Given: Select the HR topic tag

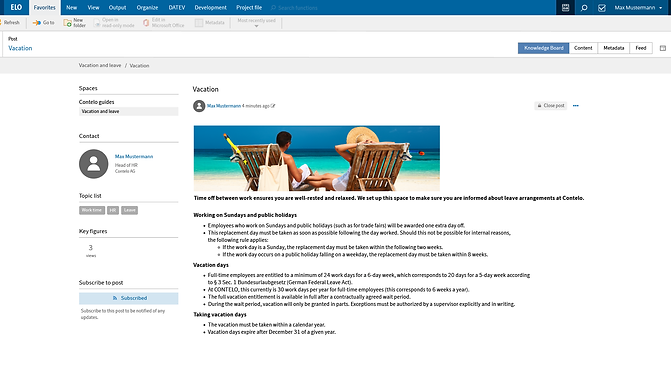Looking at the screenshot, I should click(x=113, y=210).
